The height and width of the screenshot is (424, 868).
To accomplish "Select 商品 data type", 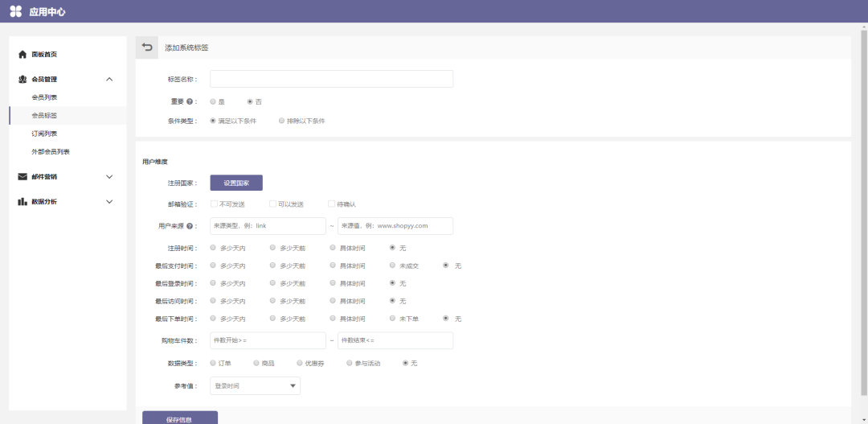I will pyautogui.click(x=256, y=363).
